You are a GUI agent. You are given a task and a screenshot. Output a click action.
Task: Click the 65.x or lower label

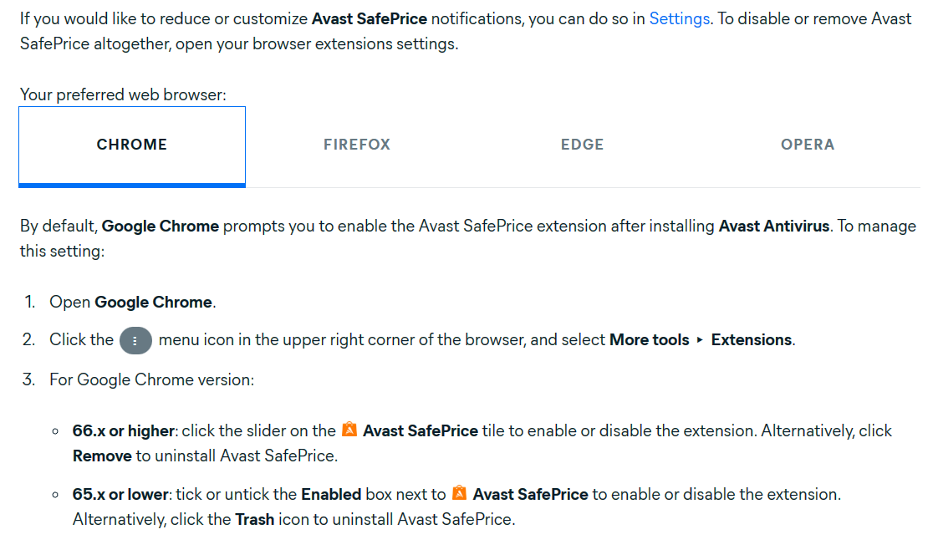[x=121, y=495]
